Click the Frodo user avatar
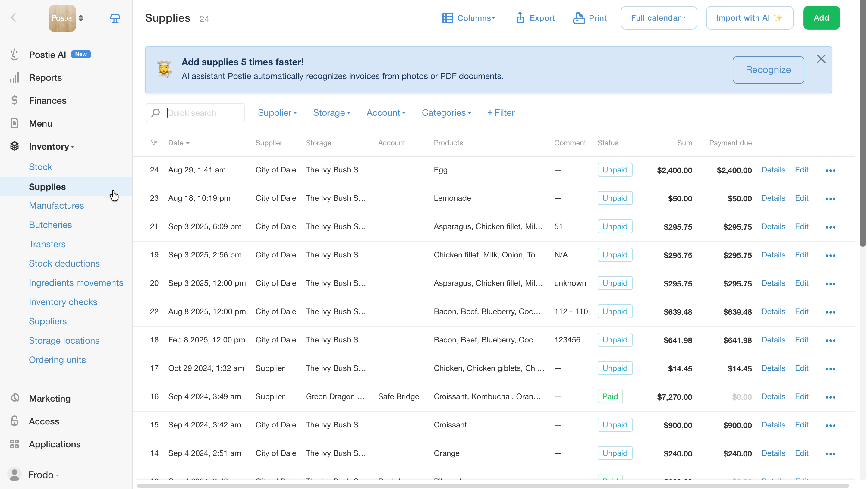The height and width of the screenshot is (489, 868). [14, 475]
